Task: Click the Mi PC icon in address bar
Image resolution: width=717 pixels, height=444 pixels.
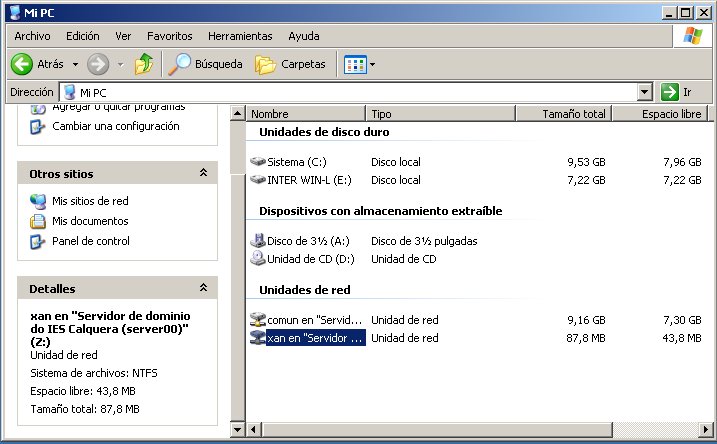Action: coord(70,92)
